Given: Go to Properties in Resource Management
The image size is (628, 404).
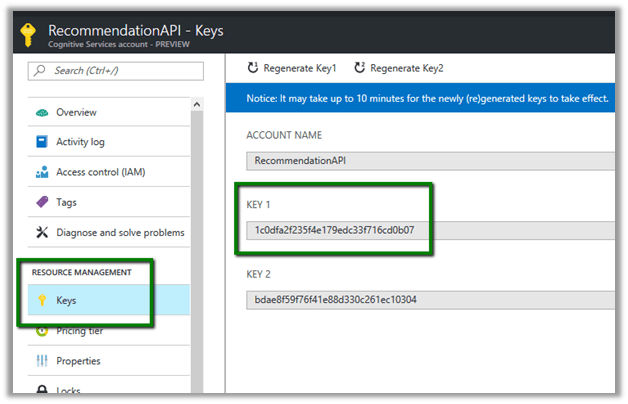Looking at the screenshot, I should (x=78, y=361).
